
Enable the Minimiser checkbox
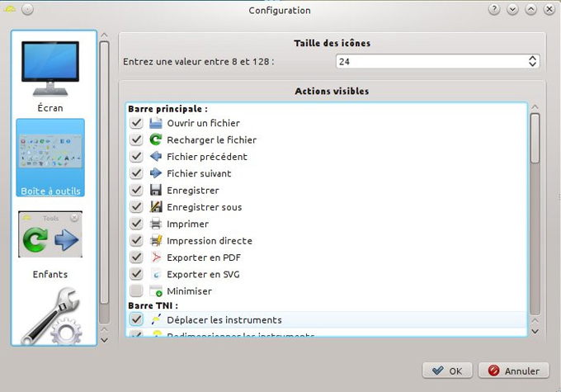[x=137, y=291]
